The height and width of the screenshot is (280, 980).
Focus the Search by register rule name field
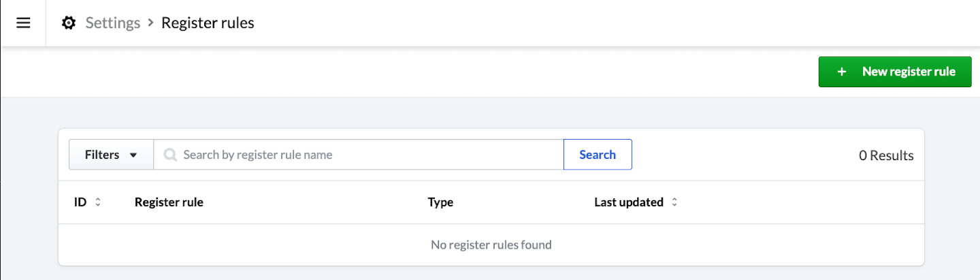[367, 155]
